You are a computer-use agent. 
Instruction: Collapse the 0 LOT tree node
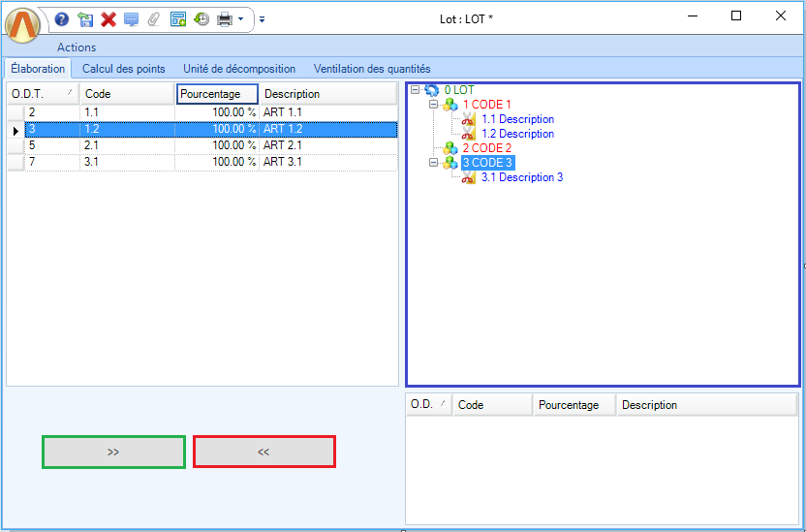416,90
